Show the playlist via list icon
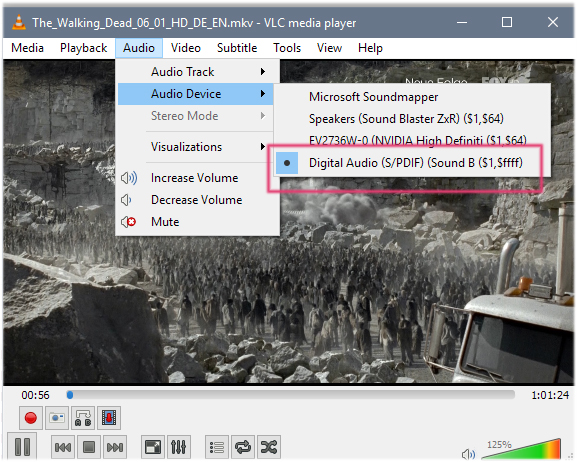Viewport: 577px width, 462px height. [x=217, y=447]
